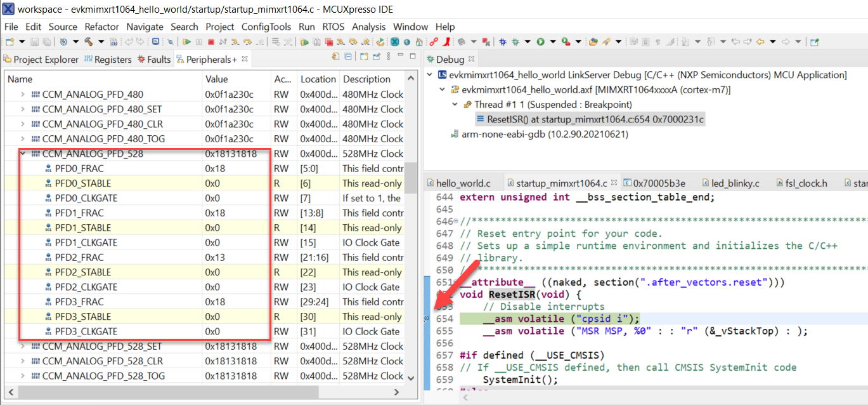Click the Resume debug execution icon
The height and width of the screenshot is (405, 868).
[x=187, y=42]
